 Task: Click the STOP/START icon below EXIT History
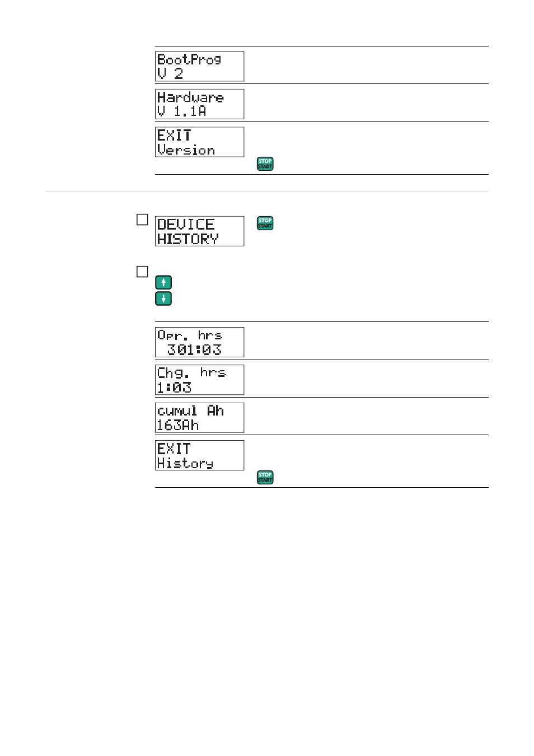point(265,477)
